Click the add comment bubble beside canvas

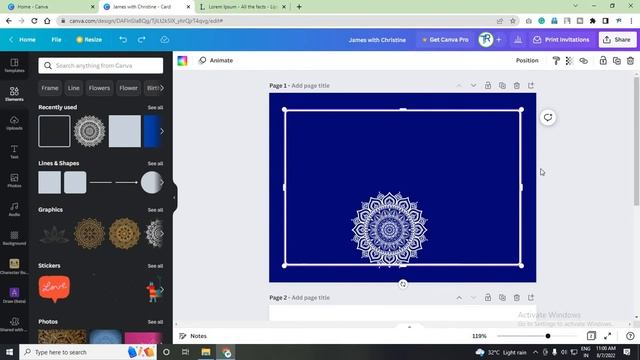[548, 118]
